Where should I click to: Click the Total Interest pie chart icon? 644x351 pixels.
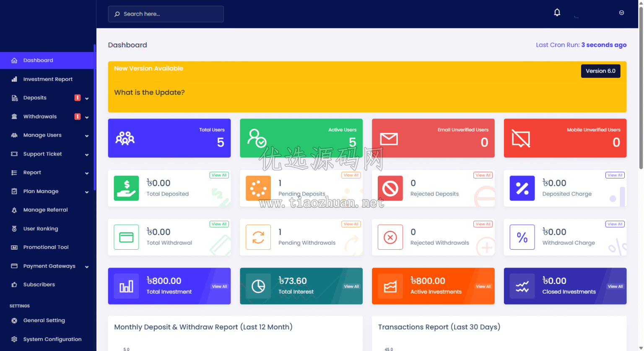(x=258, y=286)
